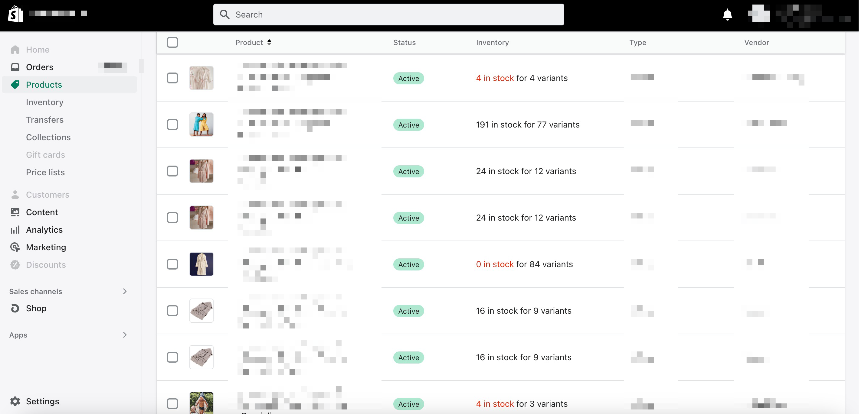868x414 pixels.
Task: Sort products by Product column
Action: pyautogui.click(x=253, y=43)
